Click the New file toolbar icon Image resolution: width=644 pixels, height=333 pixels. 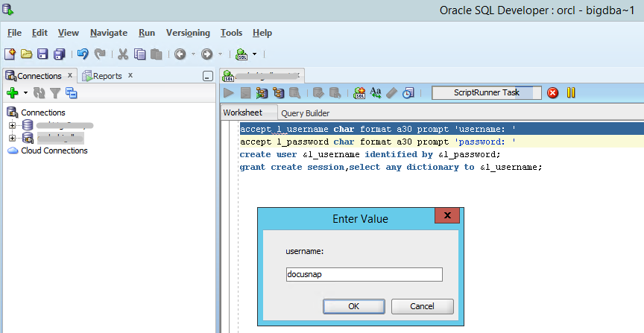coord(10,54)
